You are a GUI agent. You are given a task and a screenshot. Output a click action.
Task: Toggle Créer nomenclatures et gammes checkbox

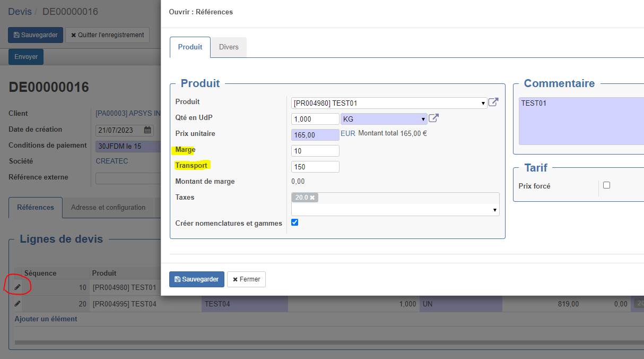pyautogui.click(x=295, y=223)
